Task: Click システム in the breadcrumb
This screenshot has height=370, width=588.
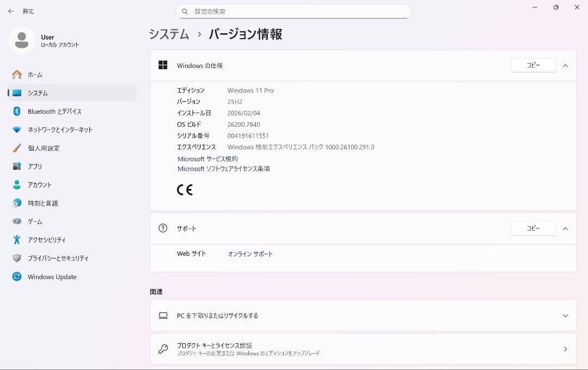Action: 169,34
